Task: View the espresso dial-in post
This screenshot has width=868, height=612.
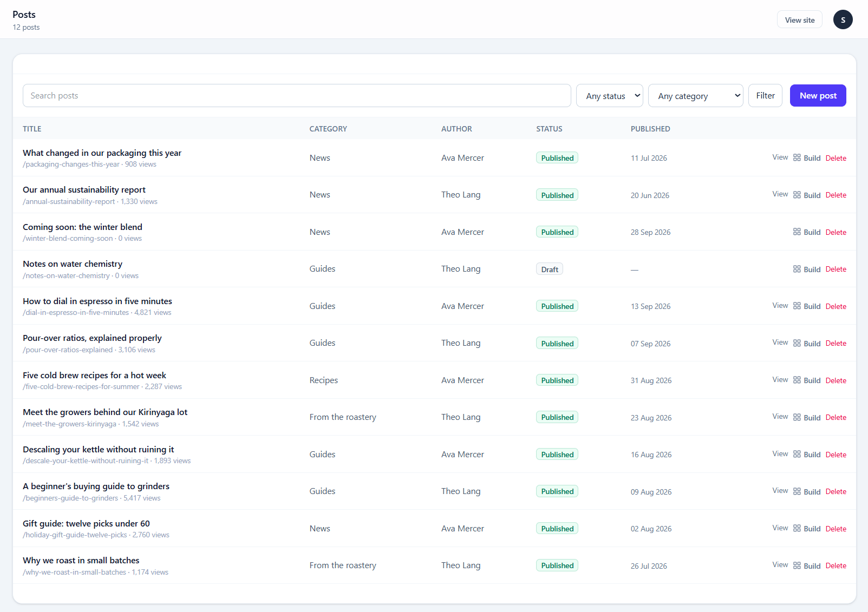Action: pos(780,306)
